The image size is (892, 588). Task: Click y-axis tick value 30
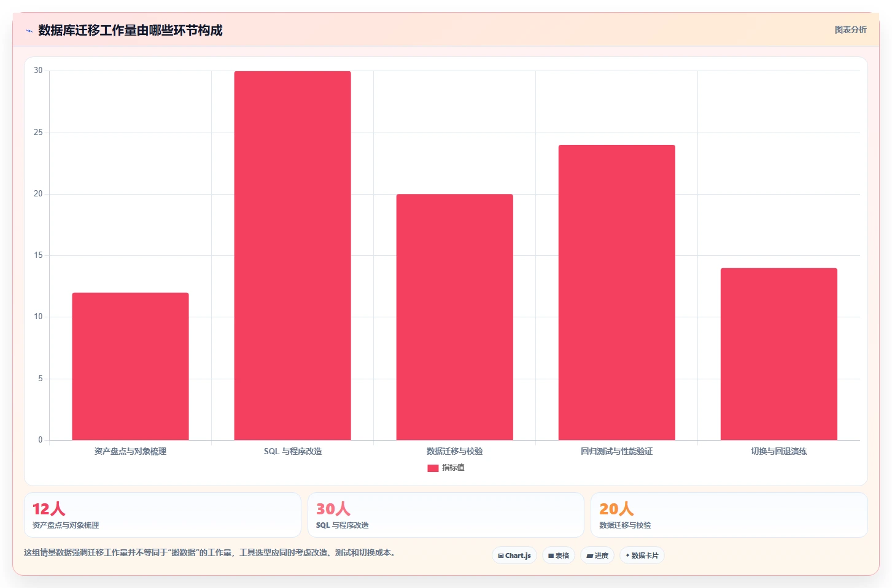point(38,71)
